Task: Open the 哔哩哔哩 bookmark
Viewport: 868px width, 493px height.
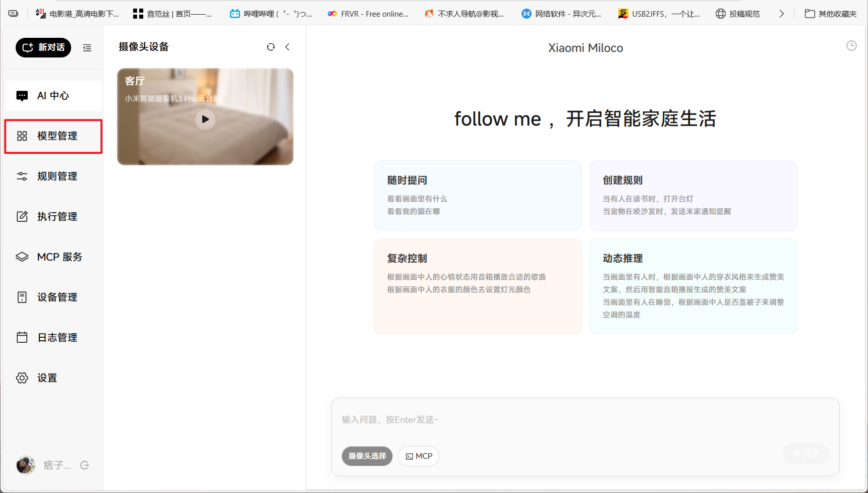Action: tap(271, 14)
